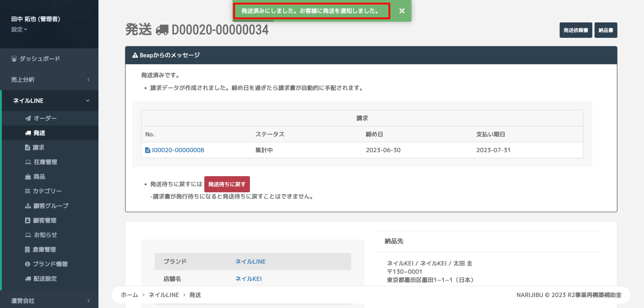This screenshot has width=644, height=308.
Task: Select the 顧客グループ network icon
Action: coord(28,205)
